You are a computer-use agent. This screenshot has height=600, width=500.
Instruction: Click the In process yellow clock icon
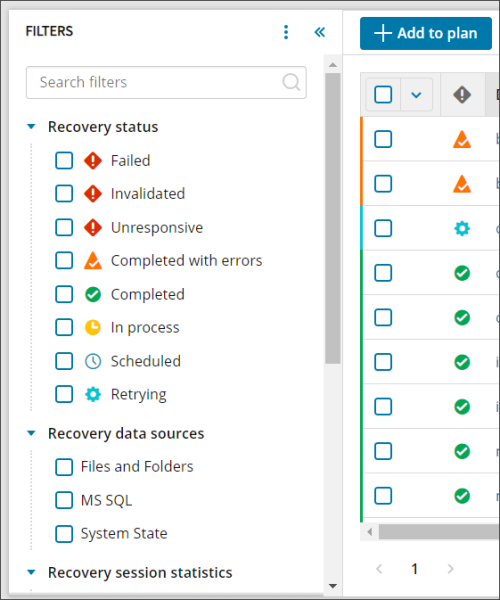(x=93, y=328)
